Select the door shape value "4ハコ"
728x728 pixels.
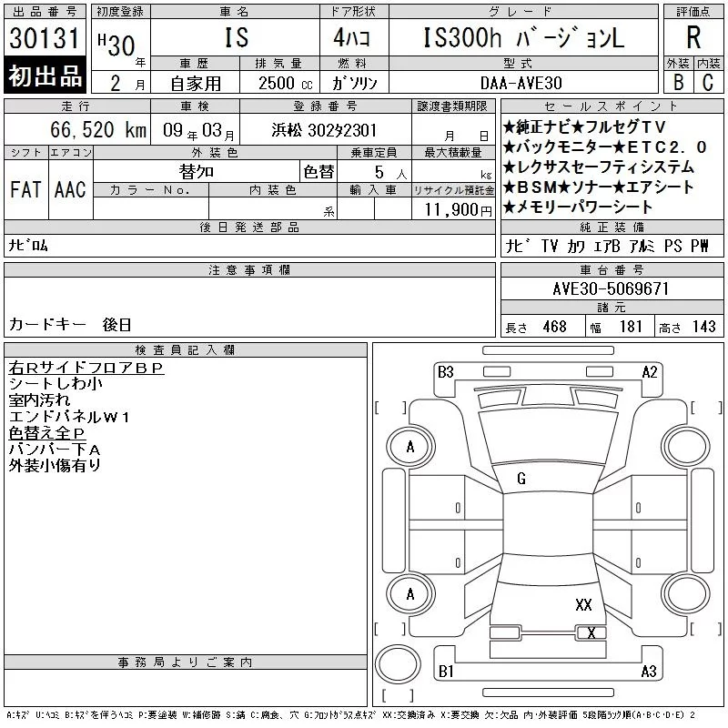[352, 37]
